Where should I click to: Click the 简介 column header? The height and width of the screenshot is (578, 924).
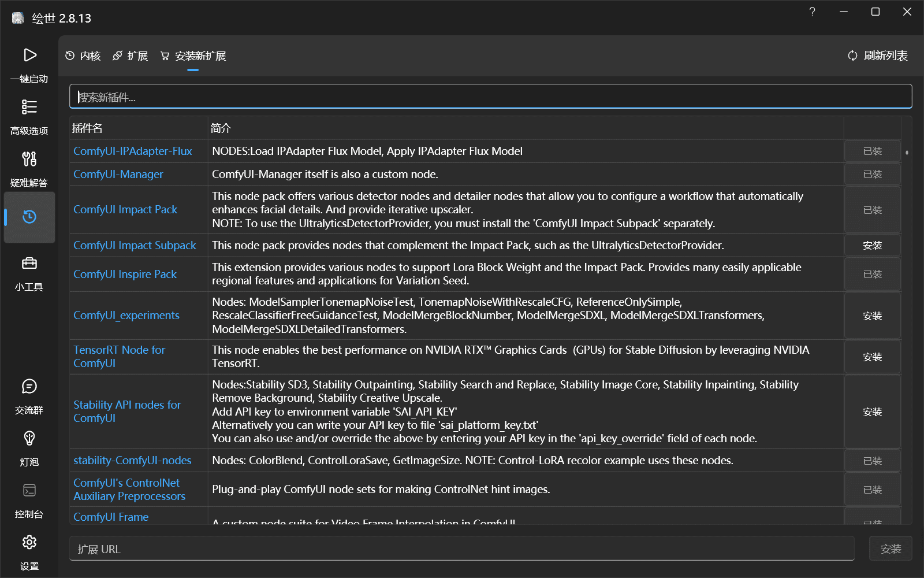point(526,128)
